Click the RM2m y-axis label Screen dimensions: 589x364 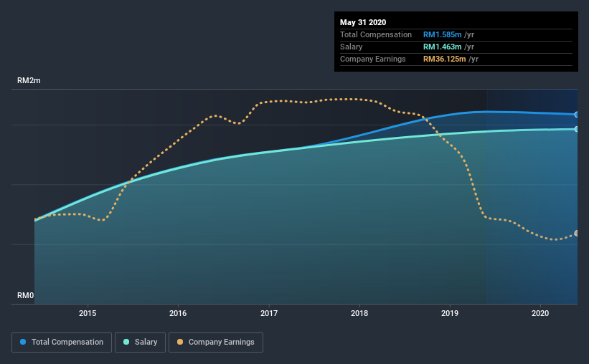(x=29, y=81)
